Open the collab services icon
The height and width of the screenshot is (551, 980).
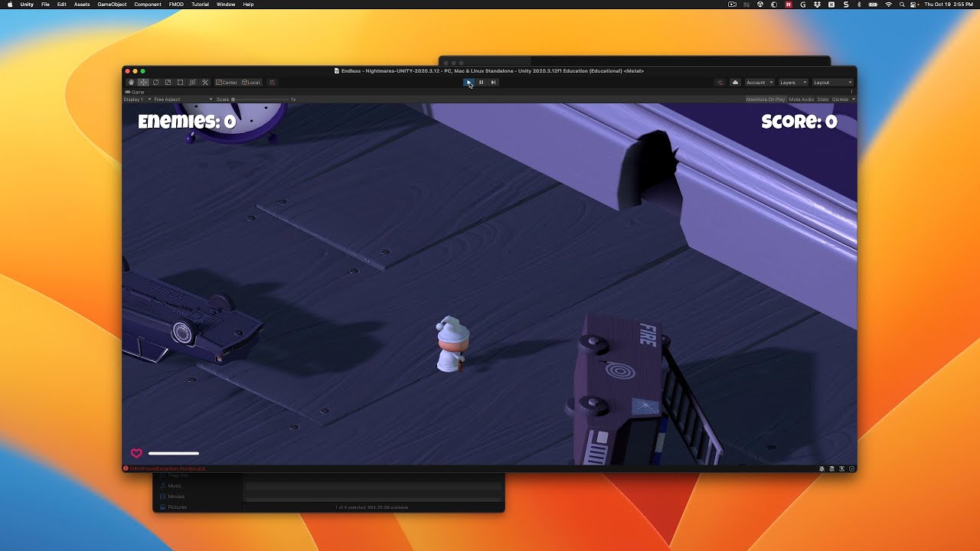[720, 83]
